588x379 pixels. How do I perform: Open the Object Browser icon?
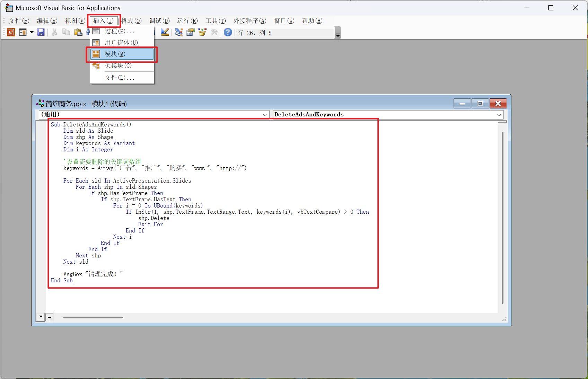click(202, 33)
